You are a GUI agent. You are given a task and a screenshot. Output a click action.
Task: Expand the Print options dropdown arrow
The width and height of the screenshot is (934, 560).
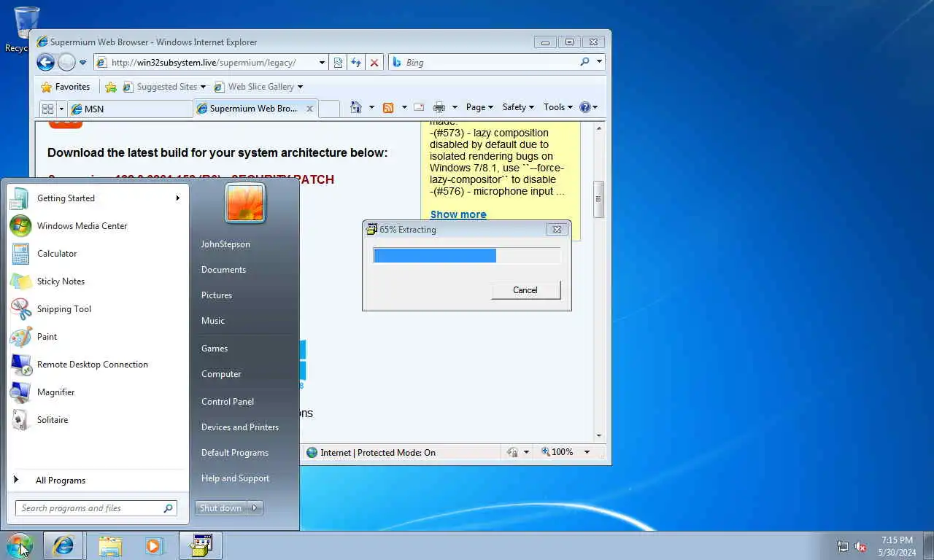(x=455, y=107)
